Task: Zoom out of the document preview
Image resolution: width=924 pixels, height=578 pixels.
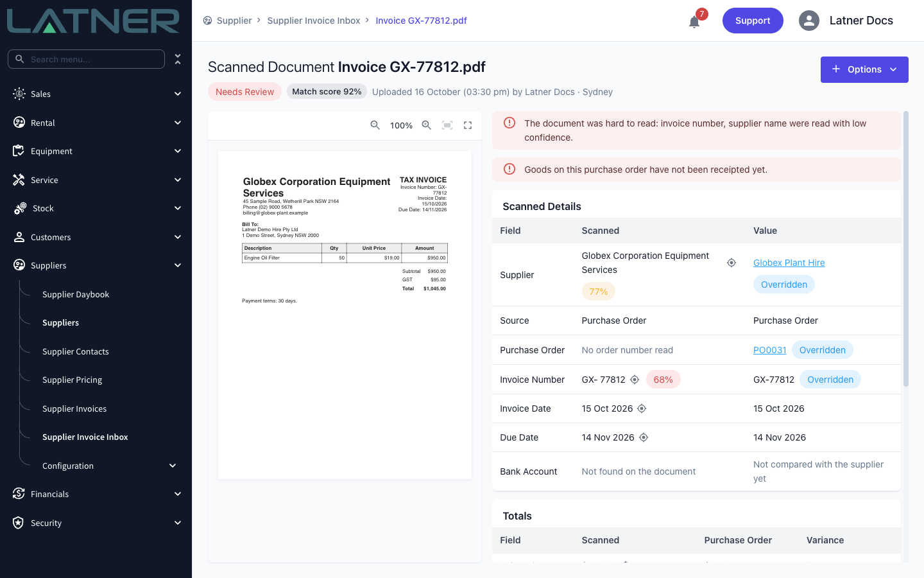Action: click(375, 125)
